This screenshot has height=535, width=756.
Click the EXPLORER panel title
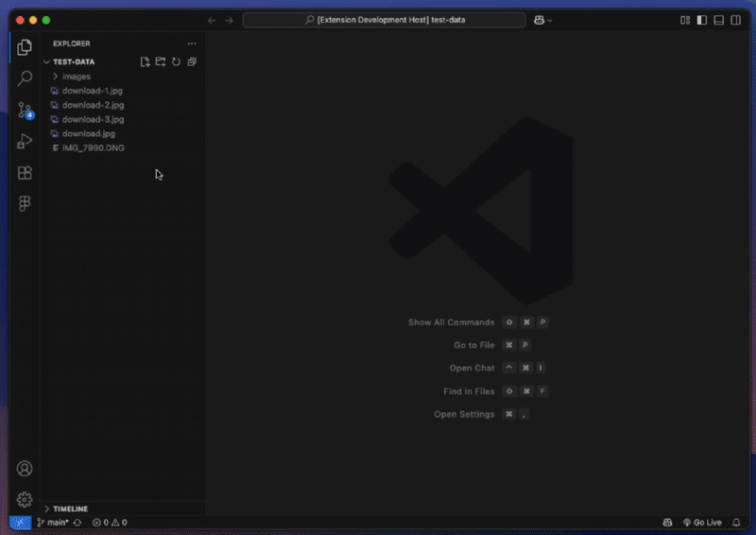72,43
